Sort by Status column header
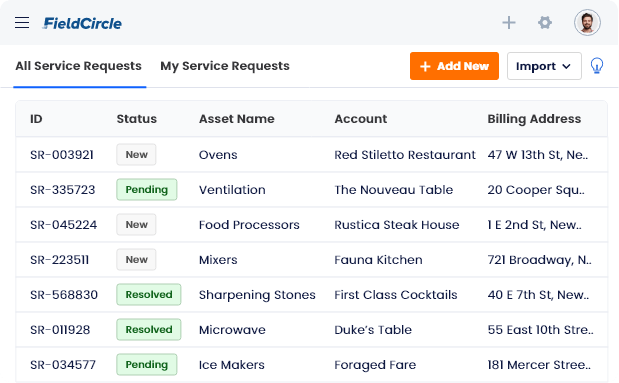Image resolution: width=619 pixels, height=383 pixels. click(137, 119)
